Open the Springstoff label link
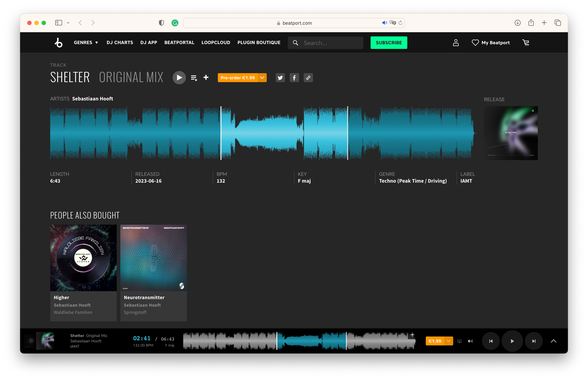Image resolution: width=588 pixels, height=380 pixels. [x=135, y=312]
